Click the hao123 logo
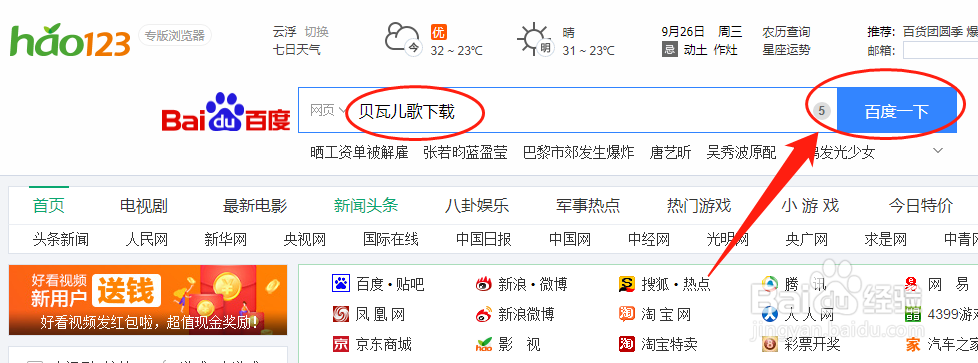The width and height of the screenshot is (978, 363). pyautogui.click(x=70, y=41)
